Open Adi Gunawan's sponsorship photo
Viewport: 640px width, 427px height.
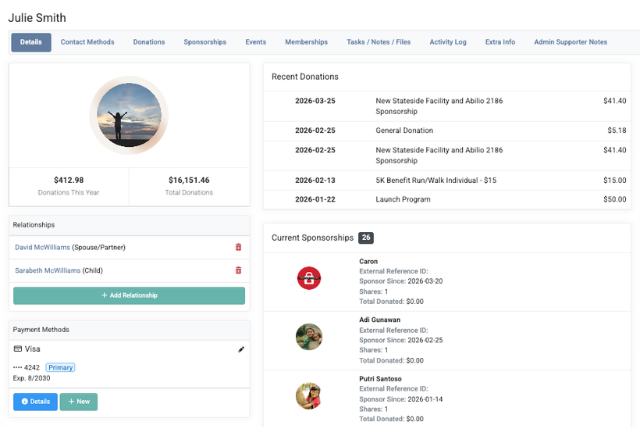pyautogui.click(x=309, y=336)
